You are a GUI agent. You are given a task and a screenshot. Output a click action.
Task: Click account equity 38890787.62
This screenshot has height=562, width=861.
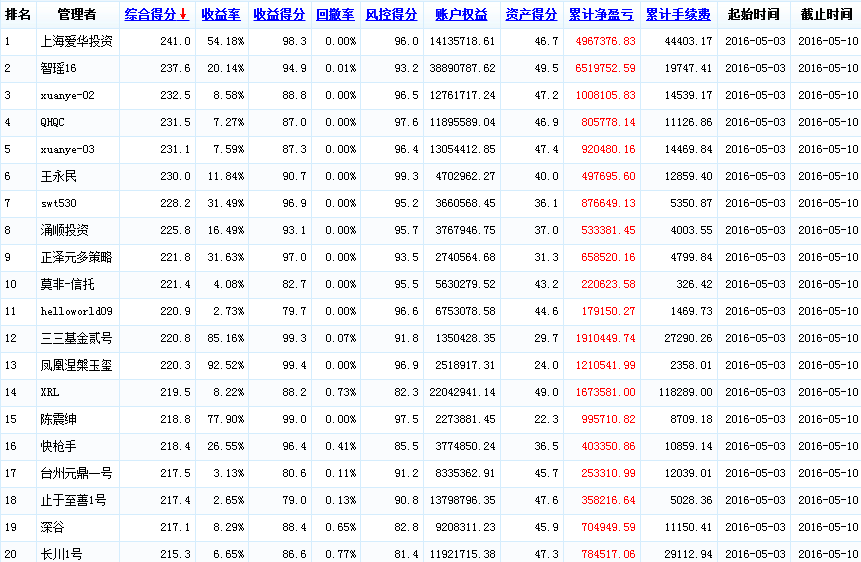462,68
